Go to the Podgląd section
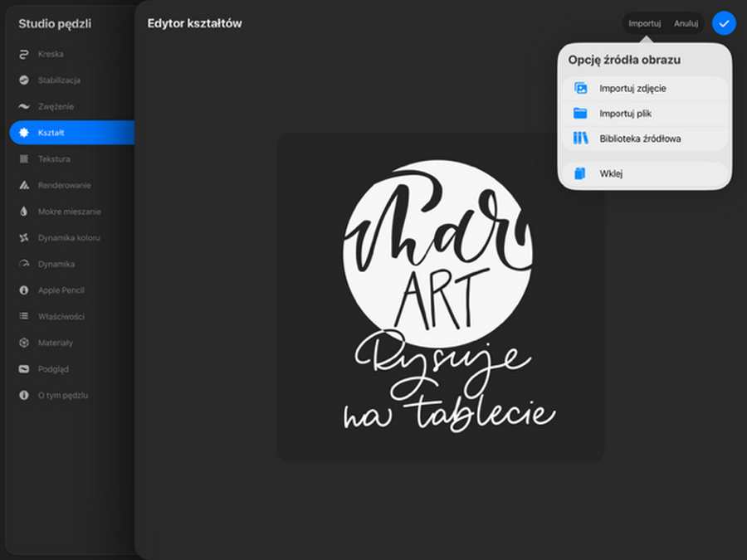The width and height of the screenshot is (747, 560). 53,369
